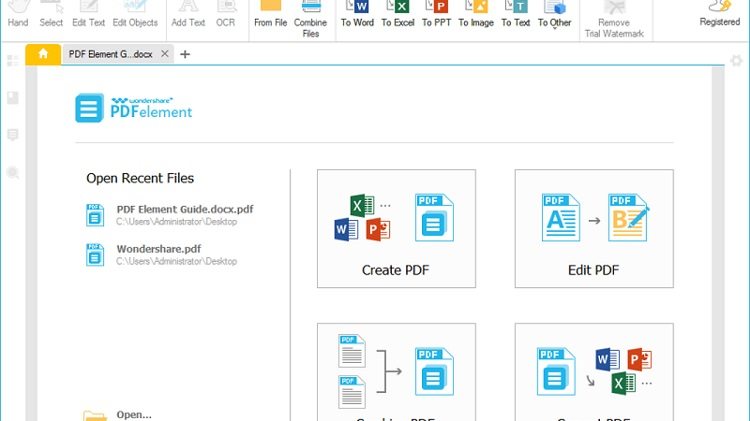Create PDF From File button

(270, 14)
